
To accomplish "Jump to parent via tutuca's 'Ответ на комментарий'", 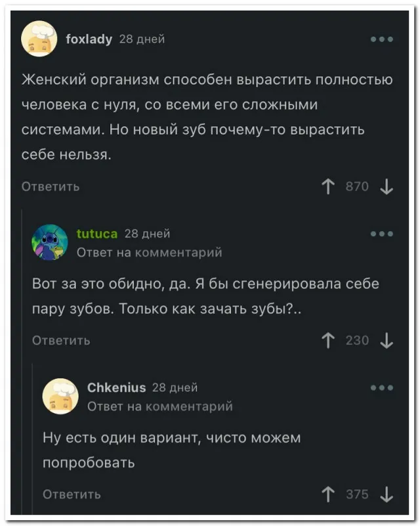I will point(149,252).
